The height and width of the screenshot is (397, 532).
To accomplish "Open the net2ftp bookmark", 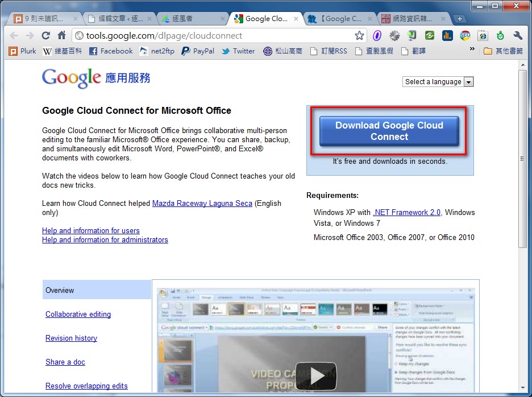I will [157, 51].
